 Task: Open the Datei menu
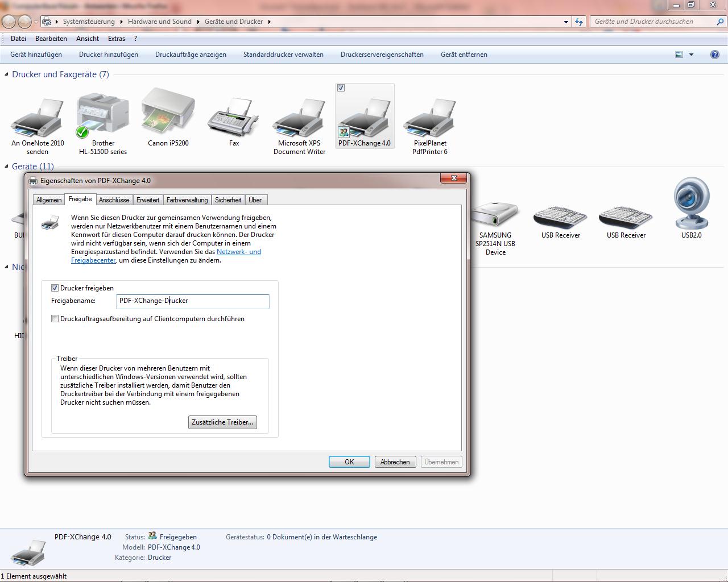point(18,39)
